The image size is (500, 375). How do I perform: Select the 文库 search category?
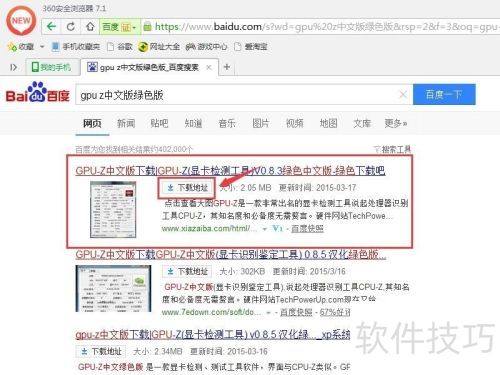(x=362, y=124)
